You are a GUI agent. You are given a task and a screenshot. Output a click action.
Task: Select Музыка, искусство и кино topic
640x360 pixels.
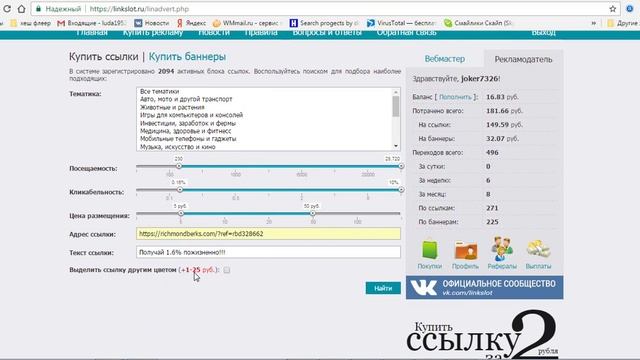coord(178,147)
